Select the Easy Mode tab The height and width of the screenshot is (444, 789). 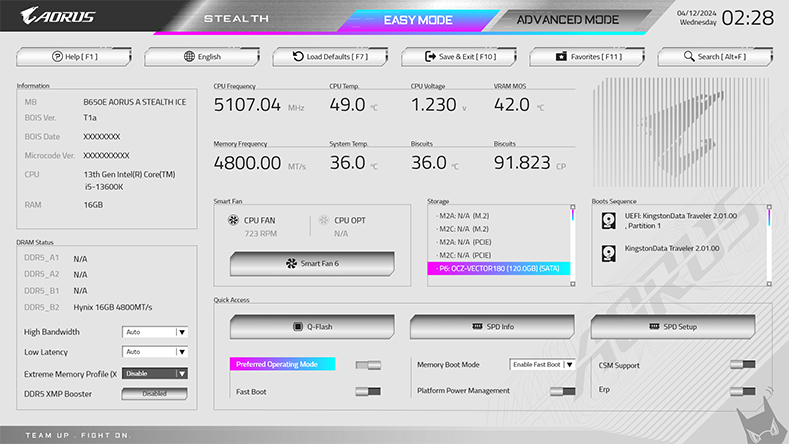coord(418,19)
